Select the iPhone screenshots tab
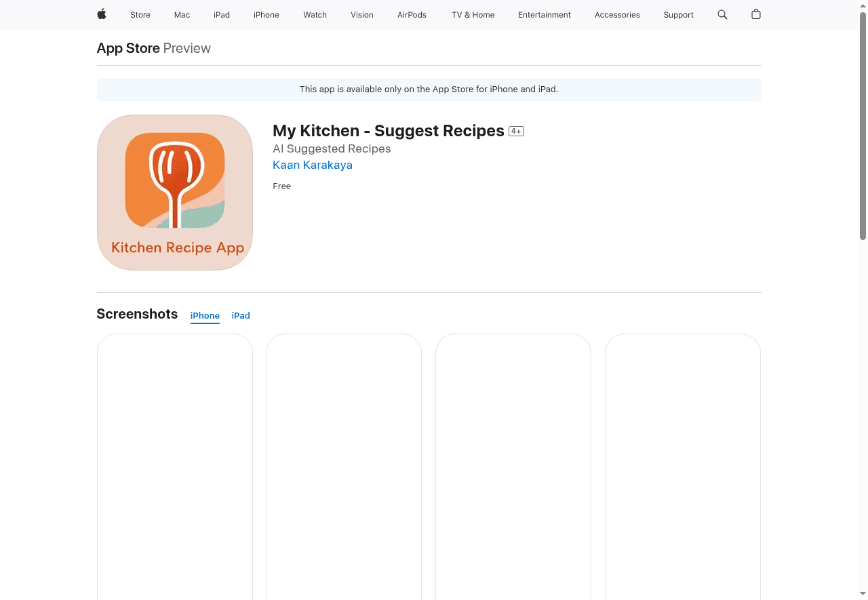Screen dimensions: 868x600 click(205, 315)
